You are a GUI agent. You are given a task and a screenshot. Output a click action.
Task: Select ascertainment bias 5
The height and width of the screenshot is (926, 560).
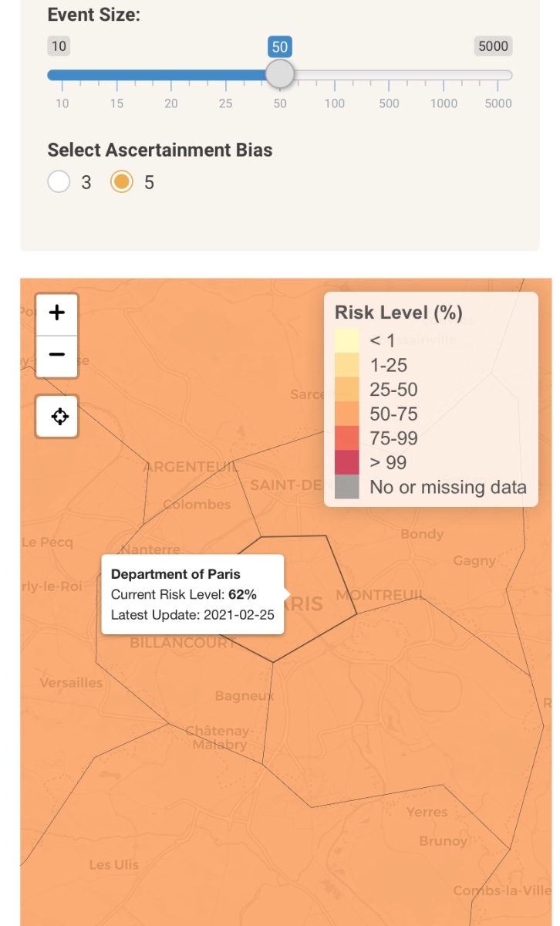122,182
